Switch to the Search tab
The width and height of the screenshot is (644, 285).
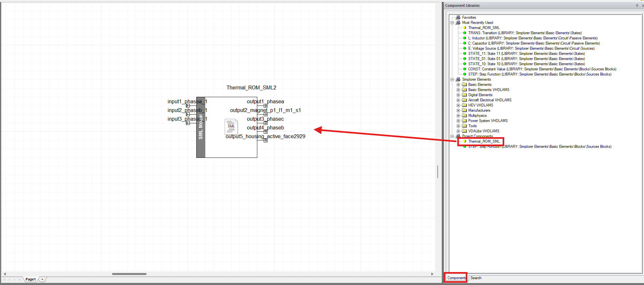[476, 278]
